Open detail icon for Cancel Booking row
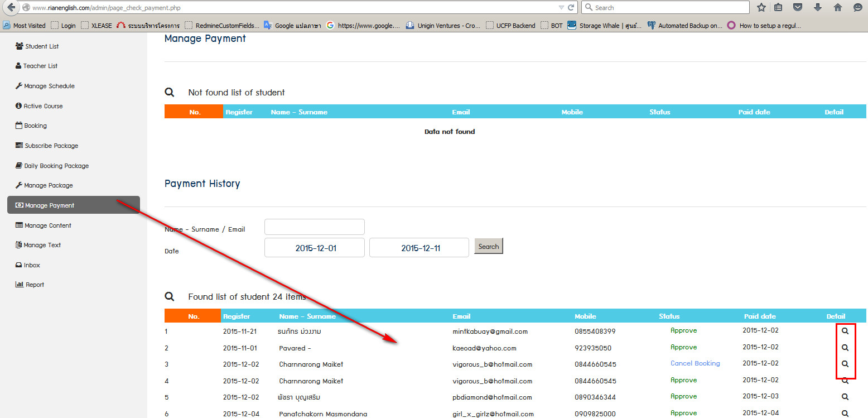The image size is (868, 418). pos(845,364)
